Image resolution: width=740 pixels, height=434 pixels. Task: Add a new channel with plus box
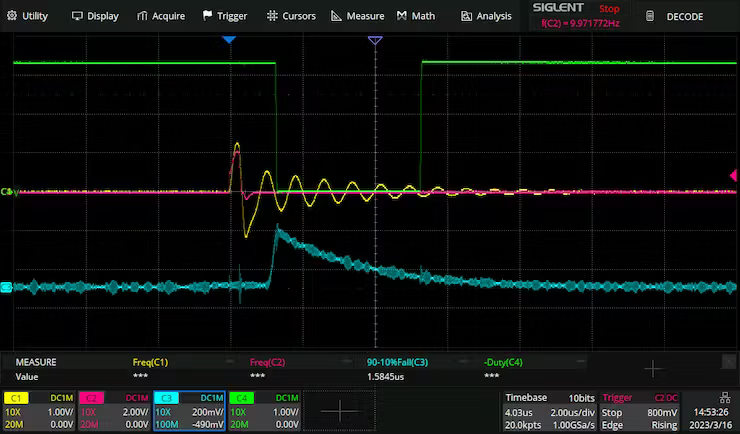pyautogui.click(x=340, y=411)
